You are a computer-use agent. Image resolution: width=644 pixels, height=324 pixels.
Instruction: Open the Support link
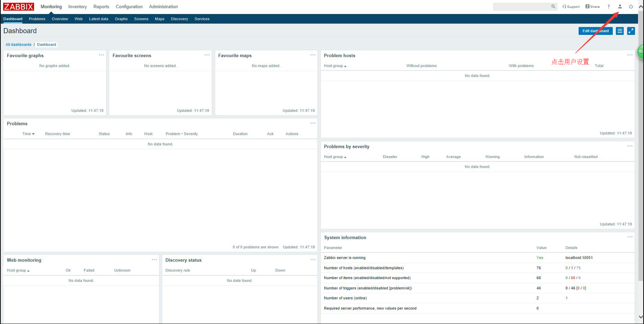(x=571, y=7)
